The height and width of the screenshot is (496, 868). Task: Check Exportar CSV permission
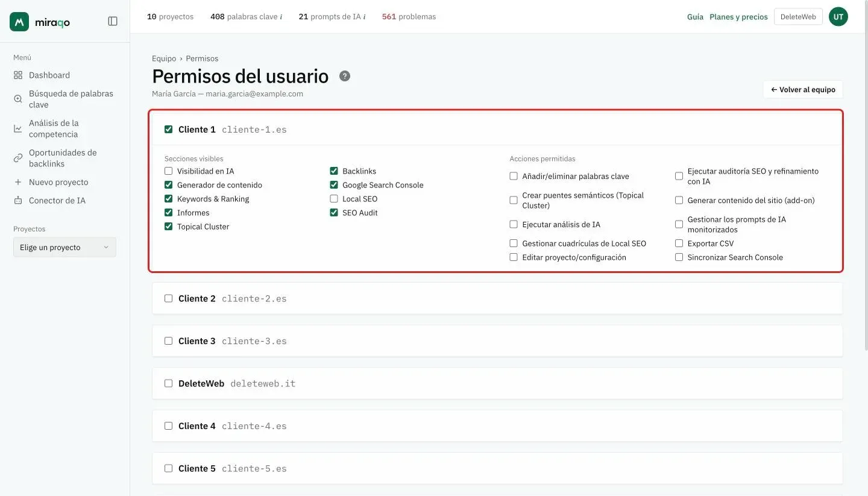tap(679, 243)
